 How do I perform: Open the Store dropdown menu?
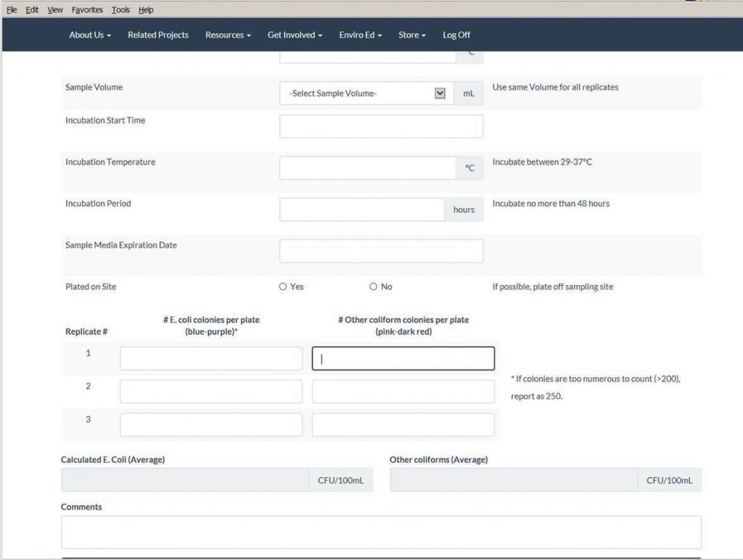click(x=411, y=35)
